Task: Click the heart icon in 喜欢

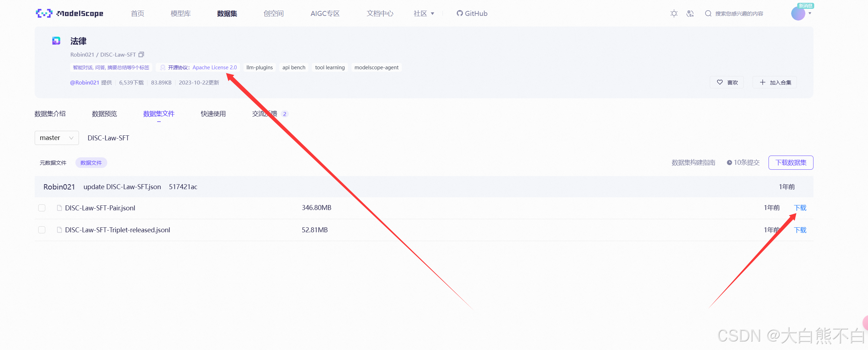Action: (x=720, y=82)
